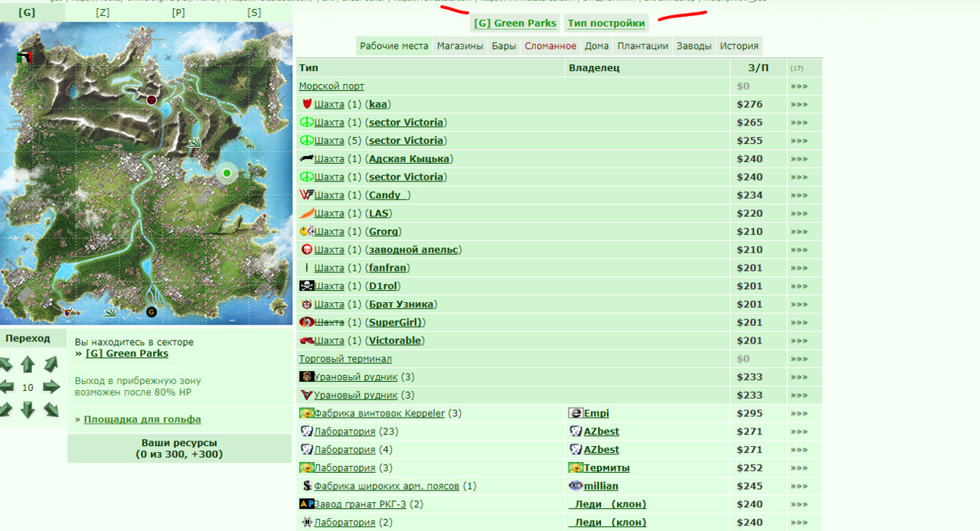Click the green sector marker on map
The width and height of the screenshot is (980, 531).
pos(227,173)
